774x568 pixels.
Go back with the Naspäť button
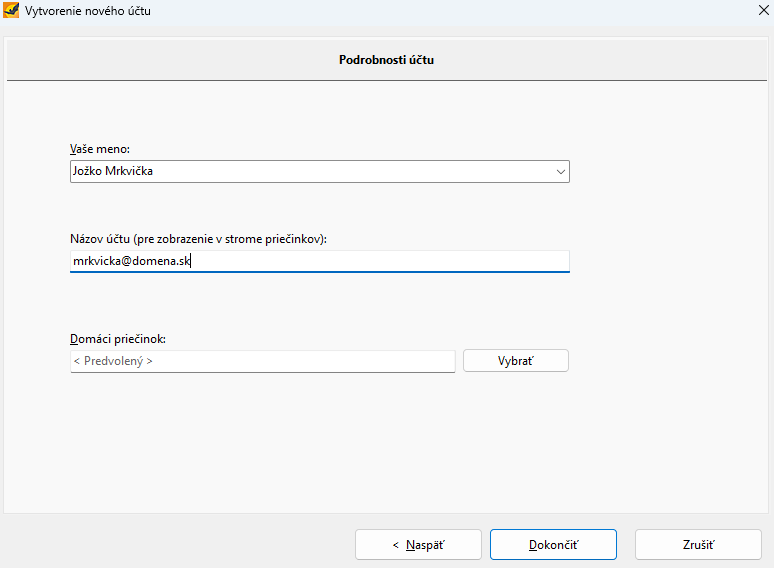click(418, 545)
